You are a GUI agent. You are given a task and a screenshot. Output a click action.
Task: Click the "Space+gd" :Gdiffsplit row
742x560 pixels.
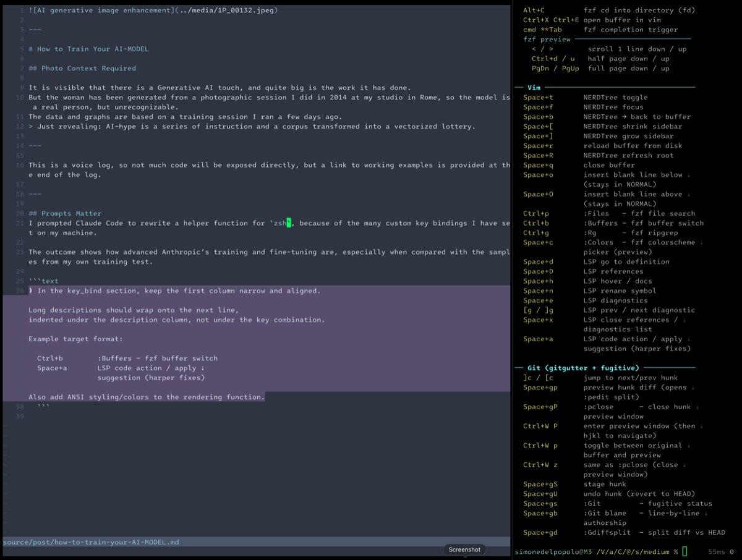pos(625,533)
